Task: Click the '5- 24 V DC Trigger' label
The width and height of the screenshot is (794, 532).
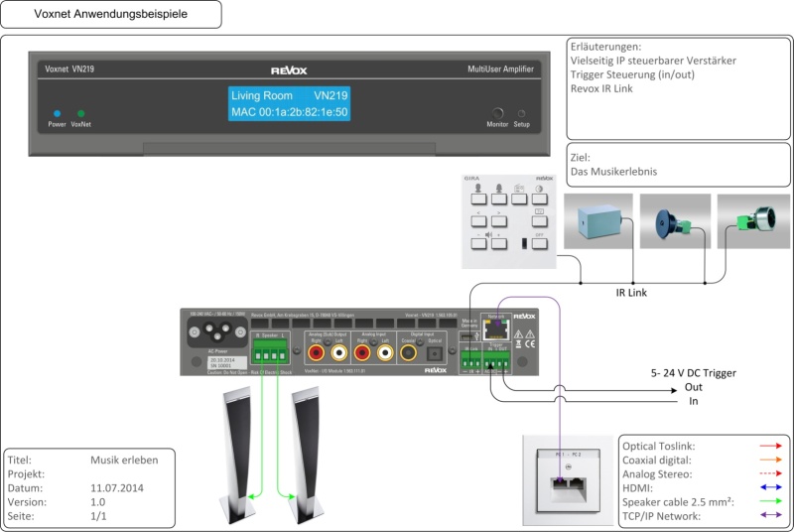Action: click(x=693, y=373)
